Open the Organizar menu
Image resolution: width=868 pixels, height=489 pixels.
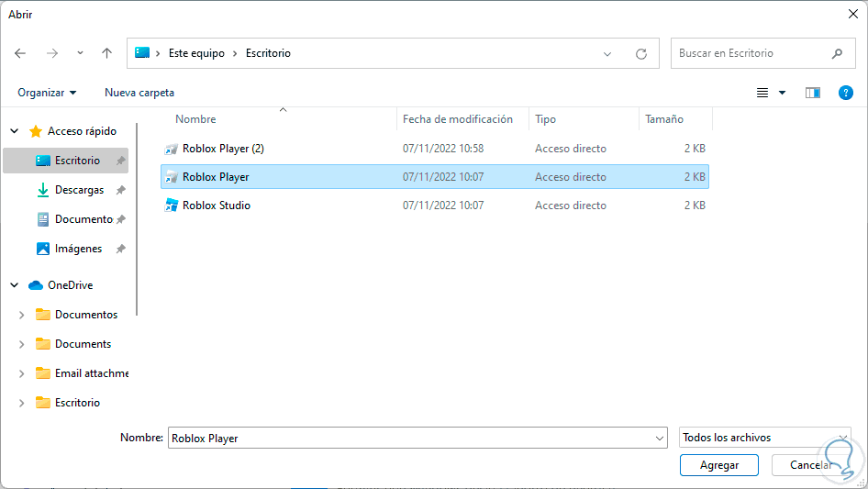47,93
